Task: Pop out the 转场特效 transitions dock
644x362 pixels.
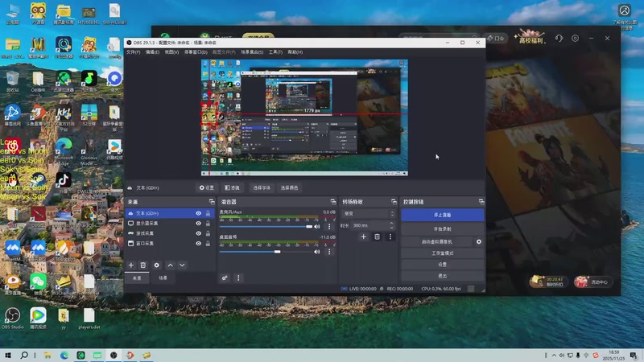Action: pyautogui.click(x=394, y=202)
